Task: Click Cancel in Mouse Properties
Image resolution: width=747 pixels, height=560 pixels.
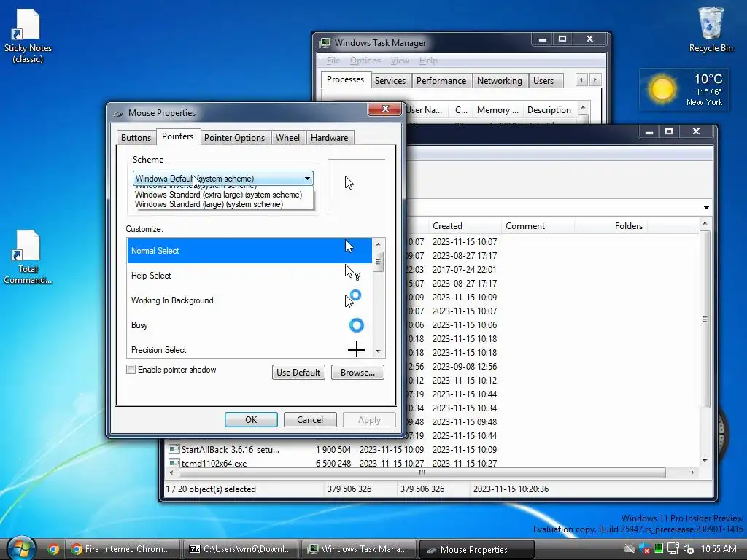Action: (310, 419)
